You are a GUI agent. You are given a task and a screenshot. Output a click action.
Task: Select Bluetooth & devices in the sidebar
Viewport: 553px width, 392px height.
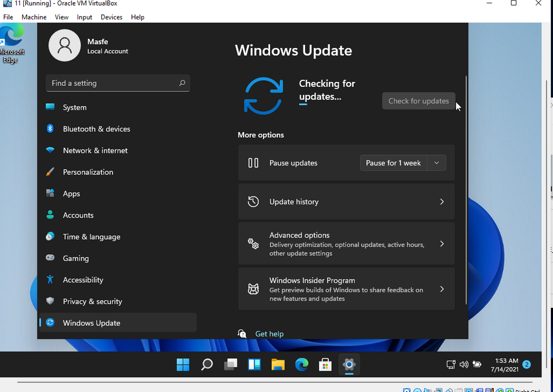pos(95,128)
